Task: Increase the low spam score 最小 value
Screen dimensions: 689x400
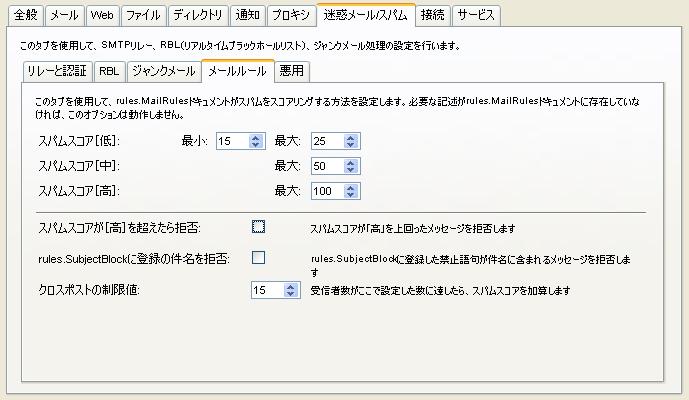Action: click(x=256, y=138)
